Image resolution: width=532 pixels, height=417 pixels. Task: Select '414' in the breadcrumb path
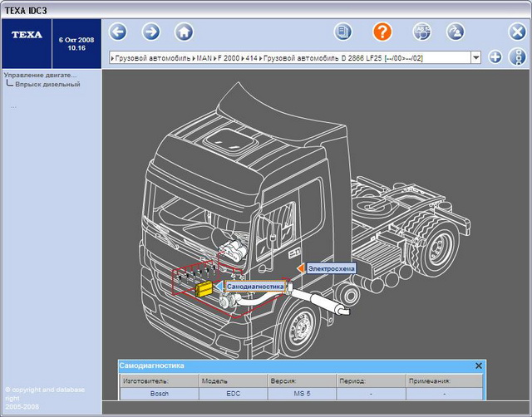251,58
